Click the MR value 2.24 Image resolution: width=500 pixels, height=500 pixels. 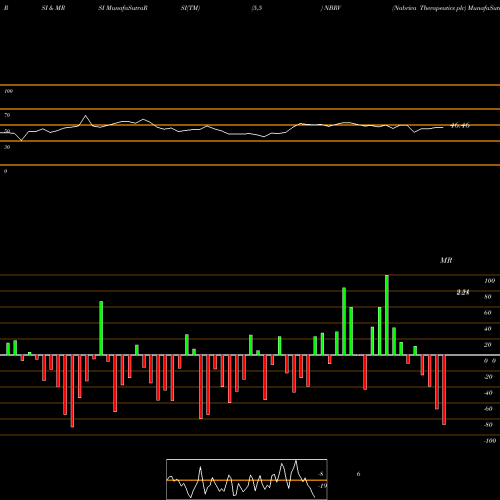coord(463,292)
